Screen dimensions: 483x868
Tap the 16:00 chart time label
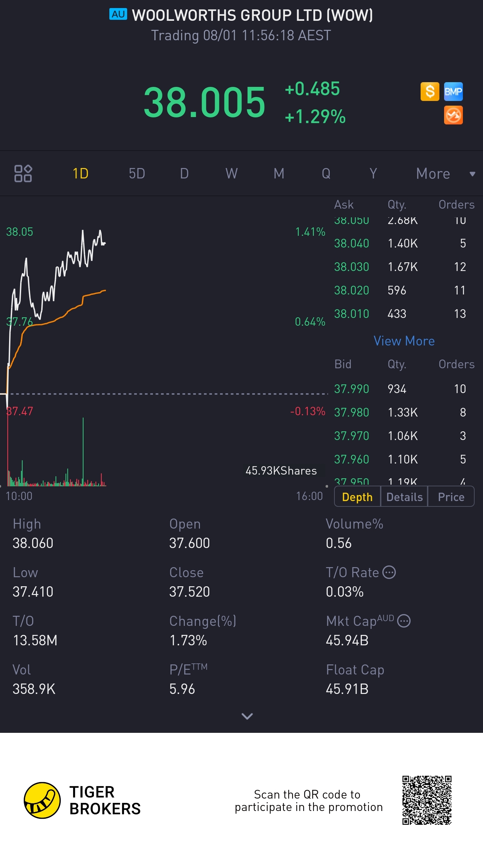pos(309,496)
